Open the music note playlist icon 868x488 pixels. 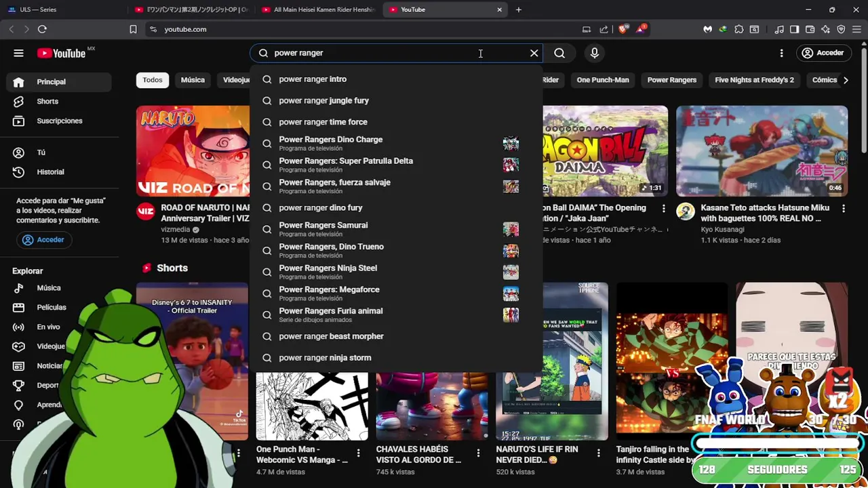click(779, 29)
